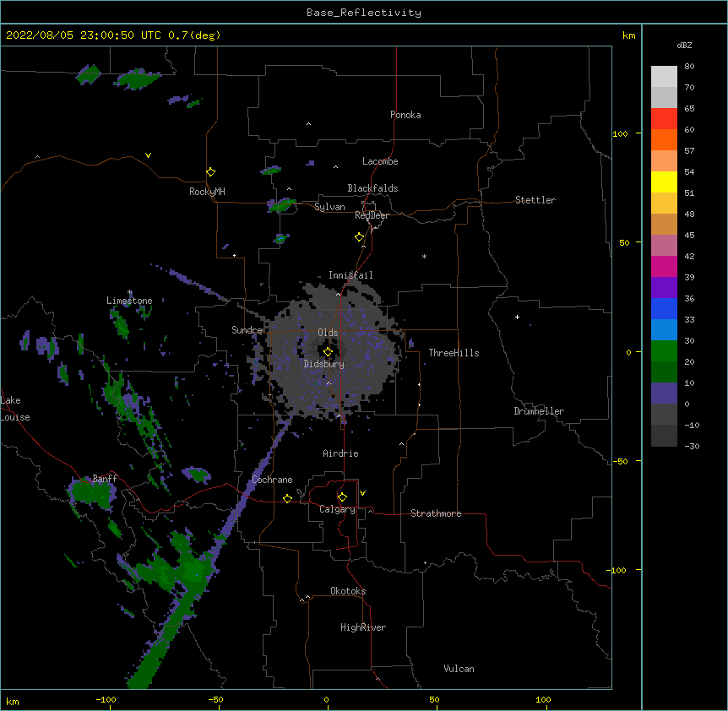This screenshot has width=728, height=711.
Task: Click the red 65 dBZ color swatch
Action: pos(664,119)
